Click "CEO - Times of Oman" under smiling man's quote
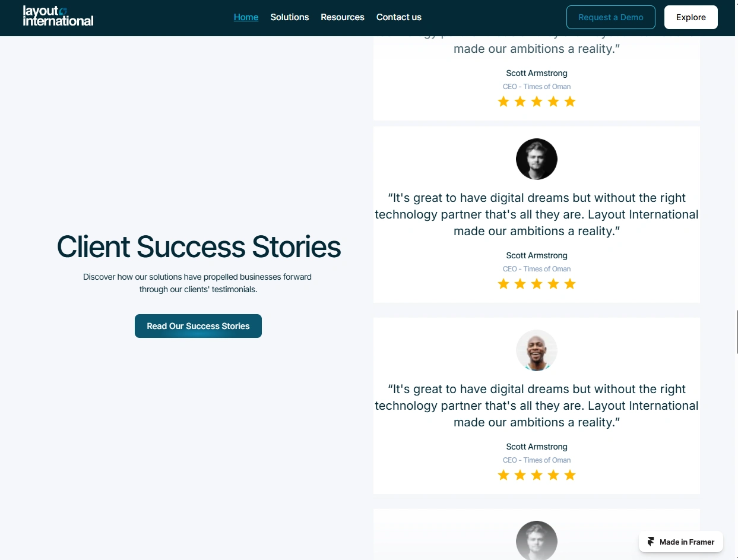This screenshot has height=560, width=738. (x=537, y=460)
